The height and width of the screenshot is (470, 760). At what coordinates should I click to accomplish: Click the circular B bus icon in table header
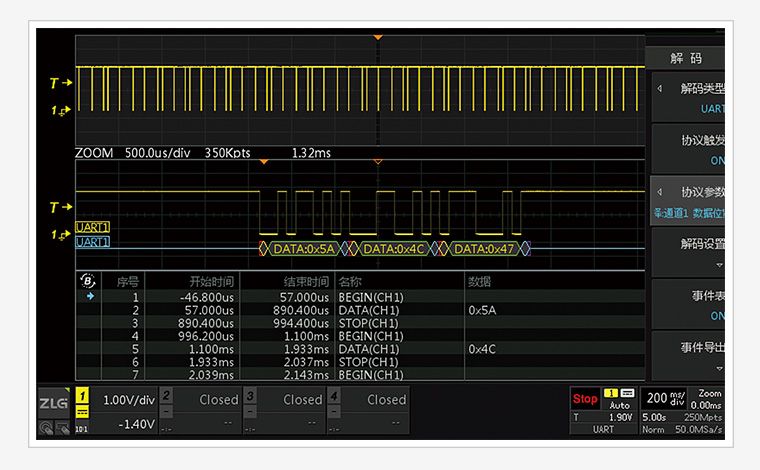[x=87, y=282]
